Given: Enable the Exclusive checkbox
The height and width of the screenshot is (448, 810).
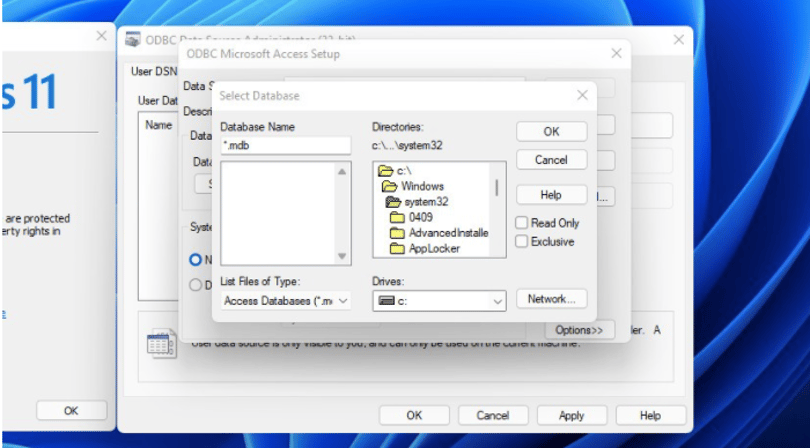Looking at the screenshot, I should click(522, 241).
